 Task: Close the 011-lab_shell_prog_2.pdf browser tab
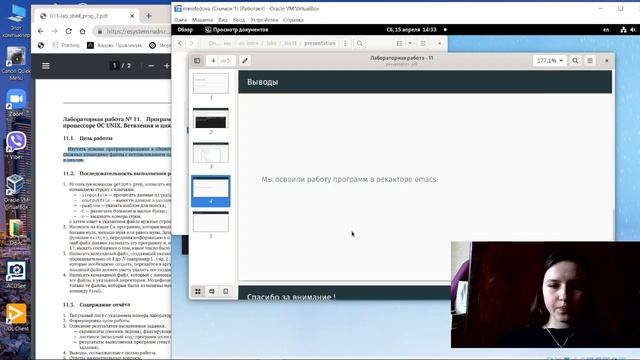point(132,16)
